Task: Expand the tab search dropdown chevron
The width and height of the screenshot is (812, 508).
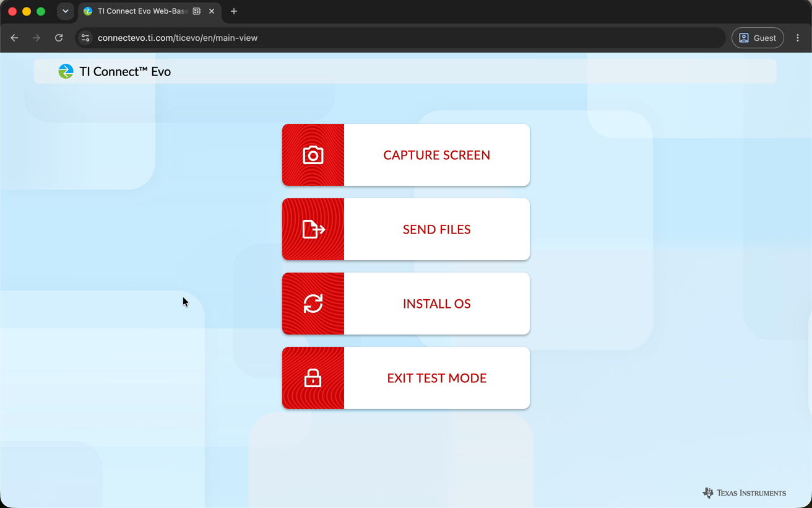Action: tap(65, 11)
